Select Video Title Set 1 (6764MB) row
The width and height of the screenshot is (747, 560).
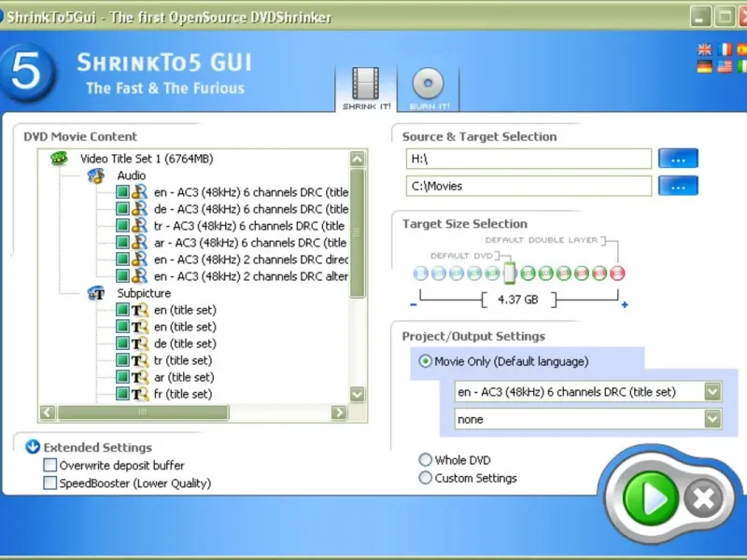147,159
